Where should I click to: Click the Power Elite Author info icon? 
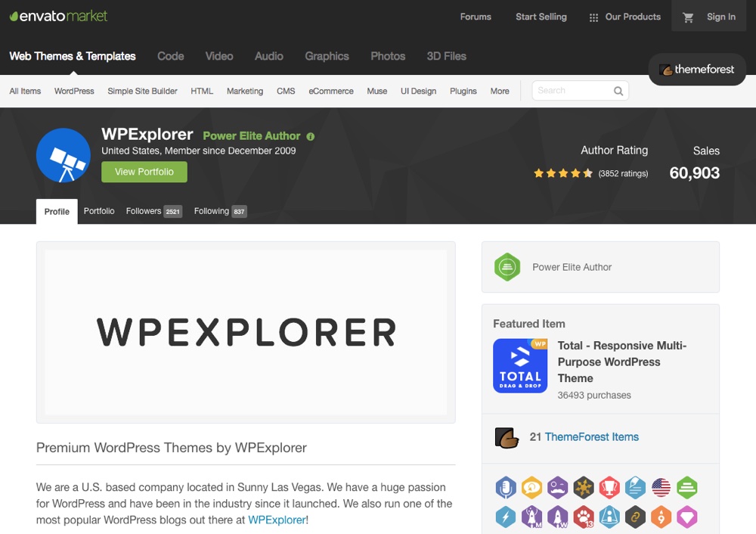click(x=311, y=136)
